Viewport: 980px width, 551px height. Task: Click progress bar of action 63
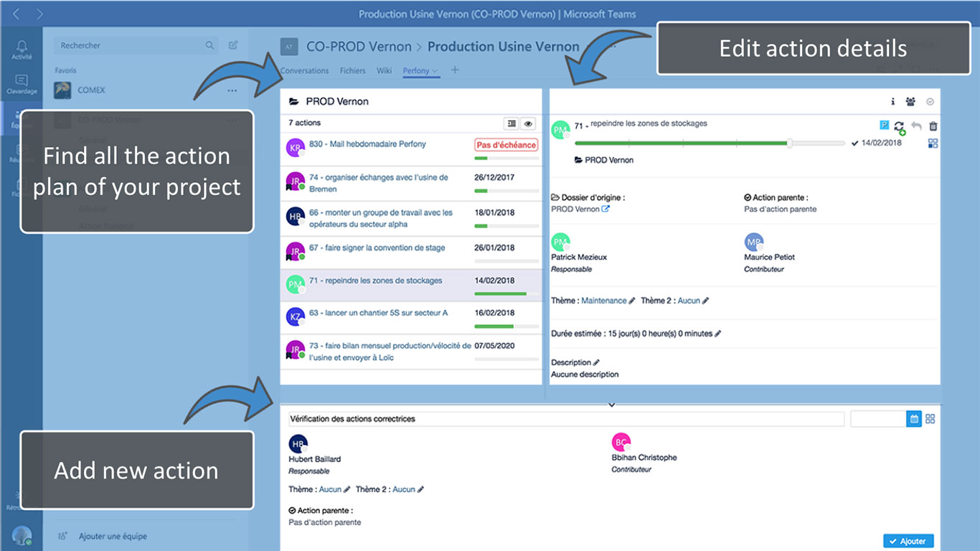(x=507, y=326)
